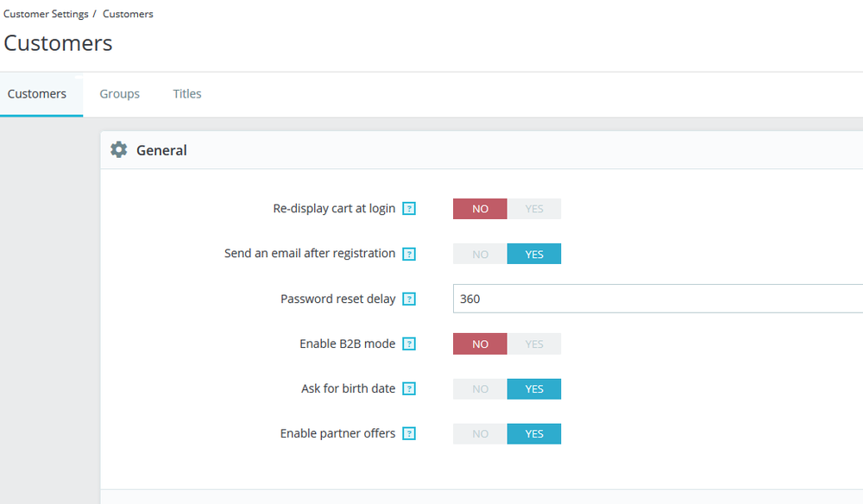Click the General section gear icon
The width and height of the screenshot is (863, 504).
119,149
